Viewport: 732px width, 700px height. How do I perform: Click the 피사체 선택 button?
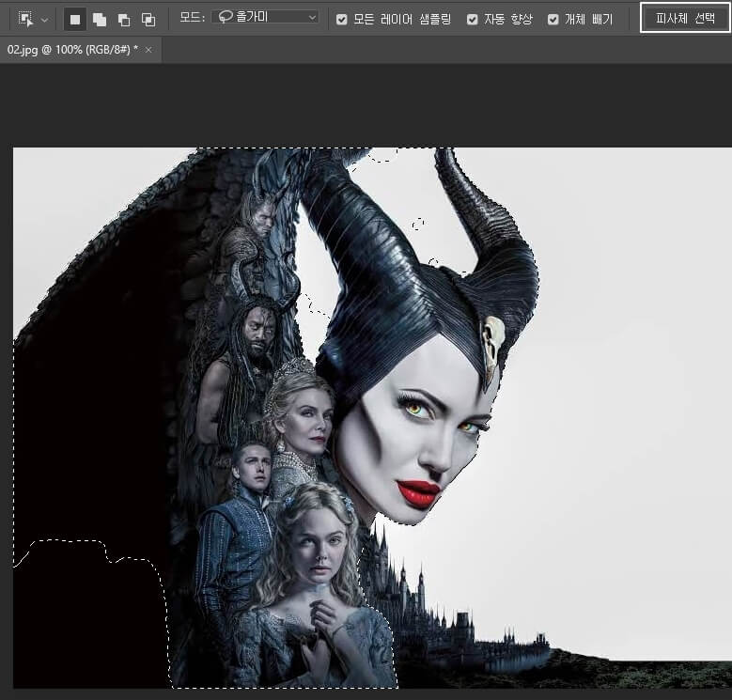pyautogui.click(x=685, y=18)
